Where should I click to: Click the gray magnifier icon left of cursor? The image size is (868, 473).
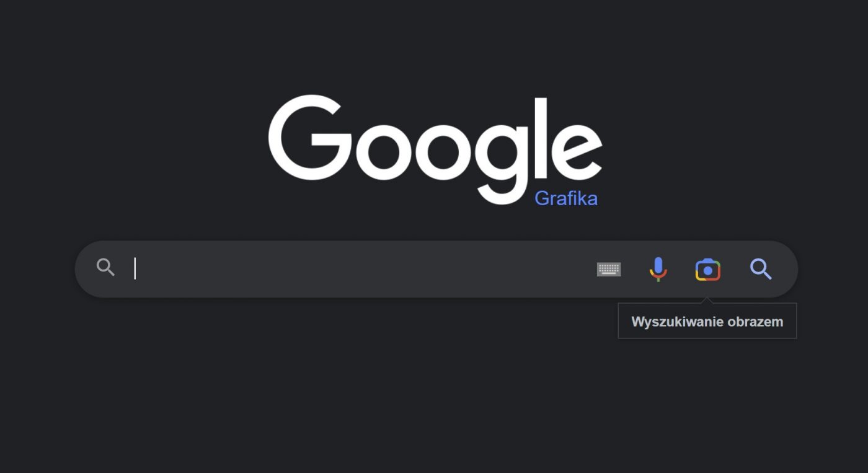point(106,268)
